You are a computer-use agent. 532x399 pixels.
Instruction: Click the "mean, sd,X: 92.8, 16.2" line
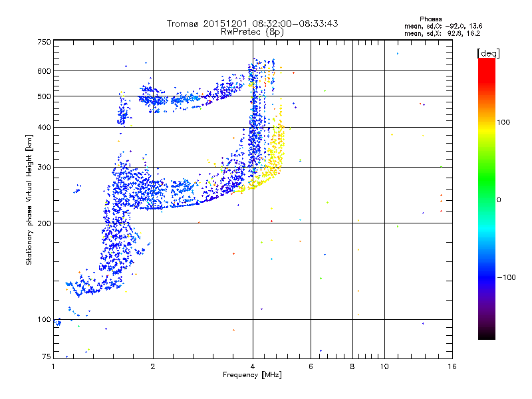pyautogui.click(x=442, y=34)
